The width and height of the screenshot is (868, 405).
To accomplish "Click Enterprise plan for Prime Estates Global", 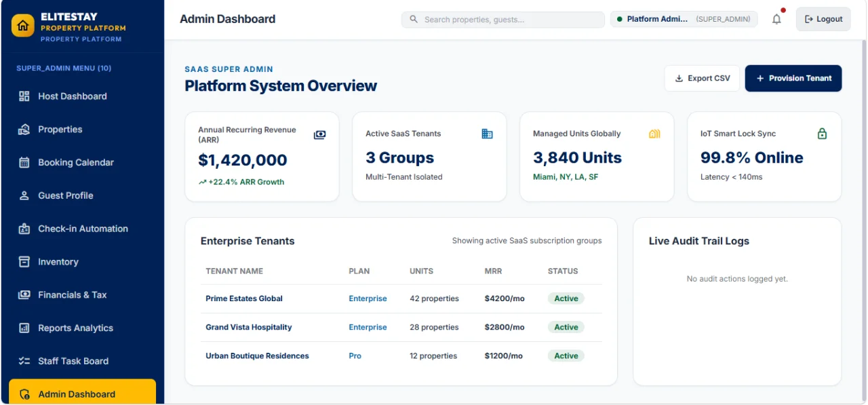I will point(368,298).
